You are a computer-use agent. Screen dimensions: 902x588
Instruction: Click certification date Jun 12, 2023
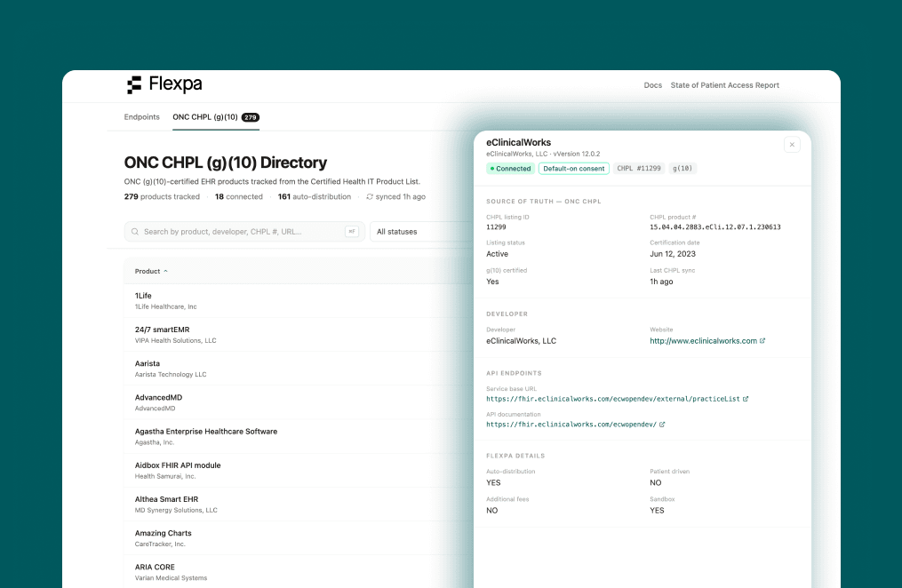tap(673, 254)
